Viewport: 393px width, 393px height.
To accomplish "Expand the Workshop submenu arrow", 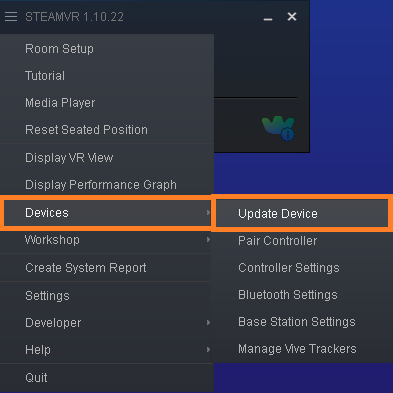I will coord(208,240).
